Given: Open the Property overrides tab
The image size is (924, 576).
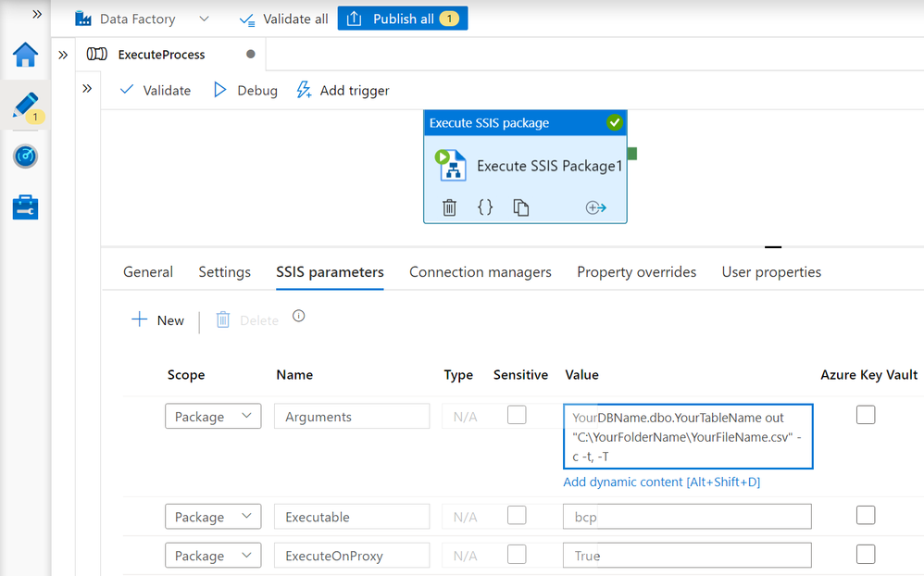Looking at the screenshot, I should point(636,271).
